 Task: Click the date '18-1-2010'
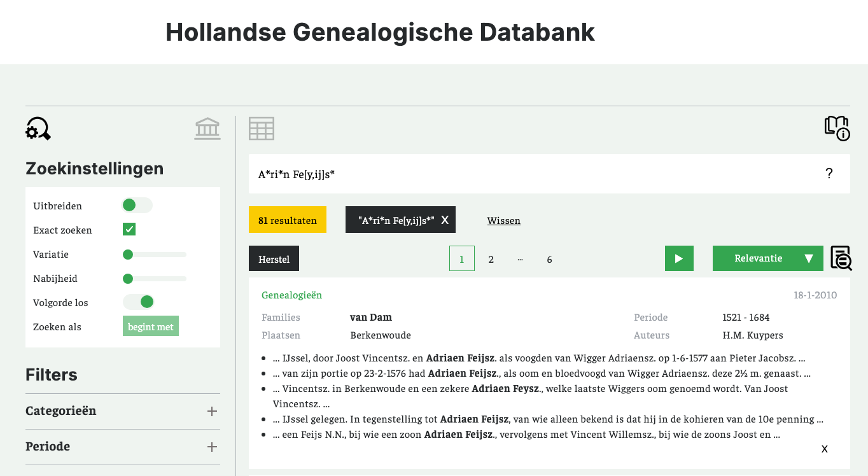coord(815,295)
